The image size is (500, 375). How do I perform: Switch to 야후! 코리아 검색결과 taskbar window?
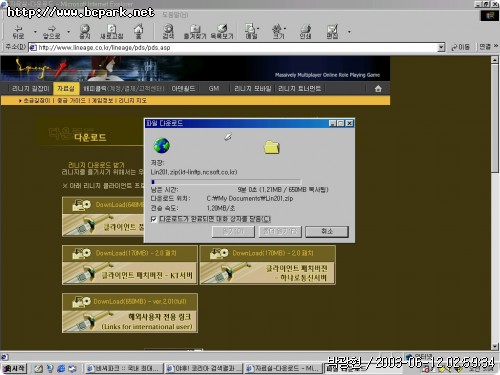point(204,368)
